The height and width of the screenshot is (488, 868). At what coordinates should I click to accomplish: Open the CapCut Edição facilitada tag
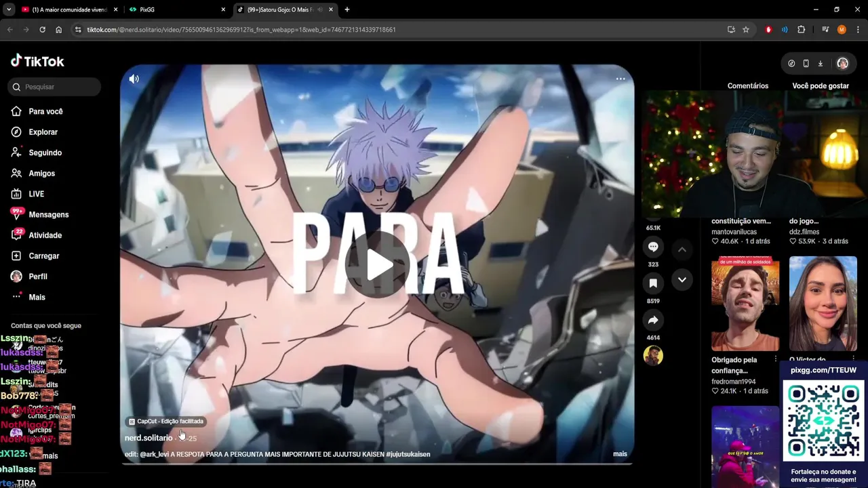(x=166, y=422)
